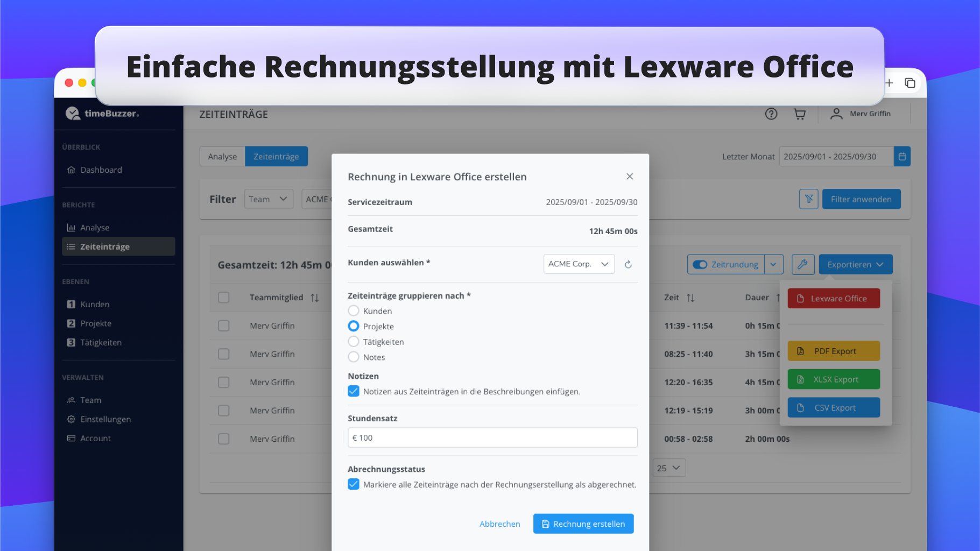
Task: Toggle the Zeitrundung switch
Action: (x=700, y=264)
